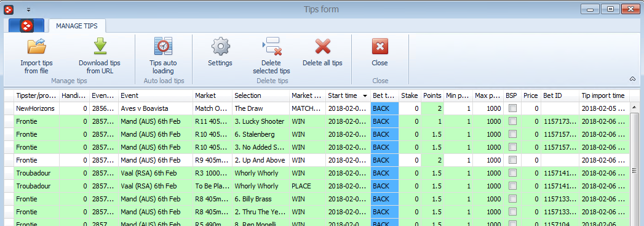Toggle BSP checkbox for Up And Above row

512,160
